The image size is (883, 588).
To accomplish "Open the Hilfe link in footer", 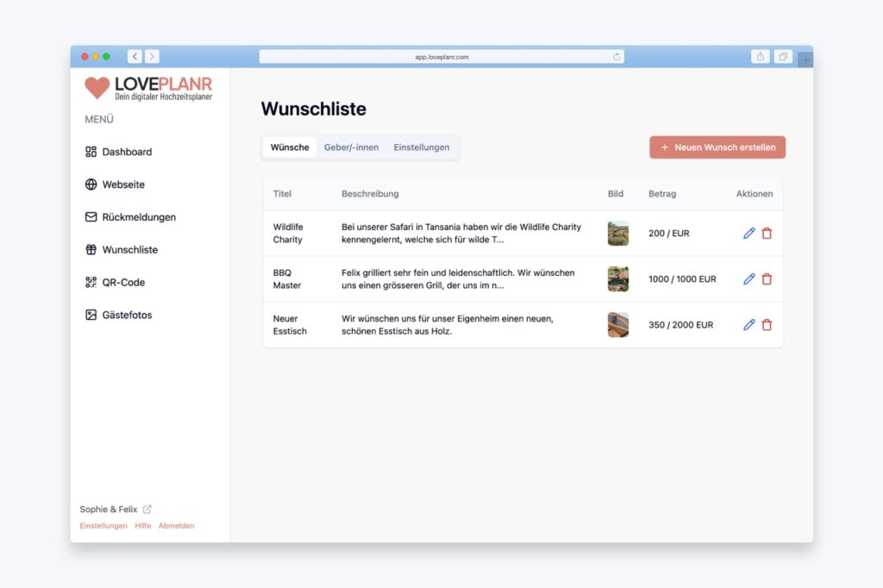I will [142, 526].
